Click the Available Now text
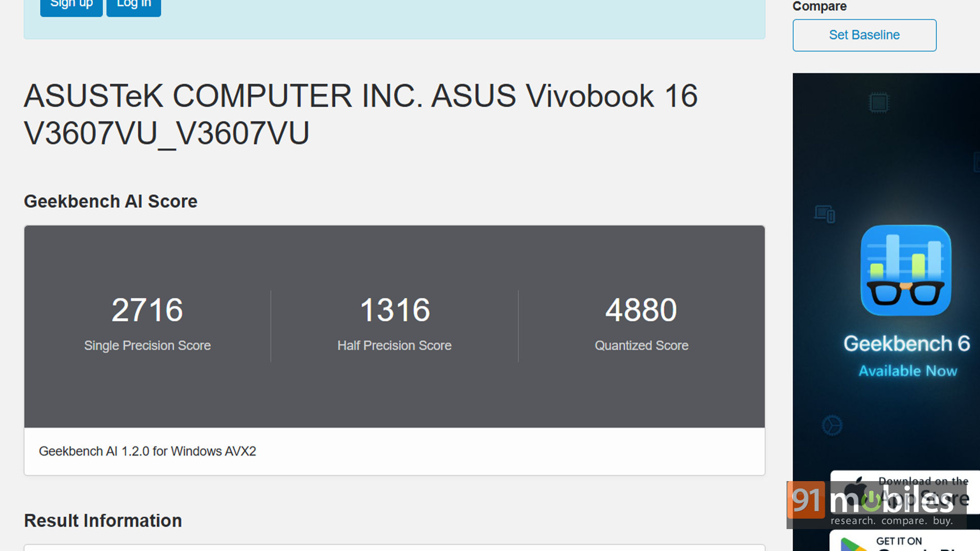 pos(908,371)
